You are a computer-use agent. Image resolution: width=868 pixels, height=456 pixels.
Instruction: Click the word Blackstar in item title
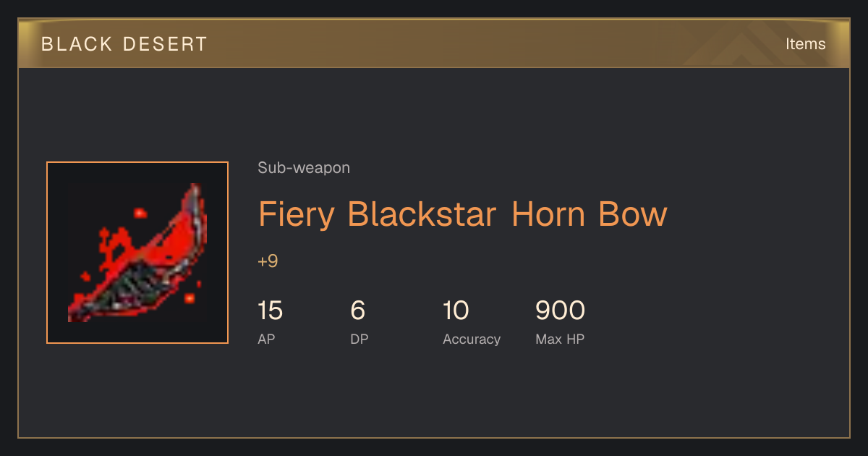[x=422, y=214]
